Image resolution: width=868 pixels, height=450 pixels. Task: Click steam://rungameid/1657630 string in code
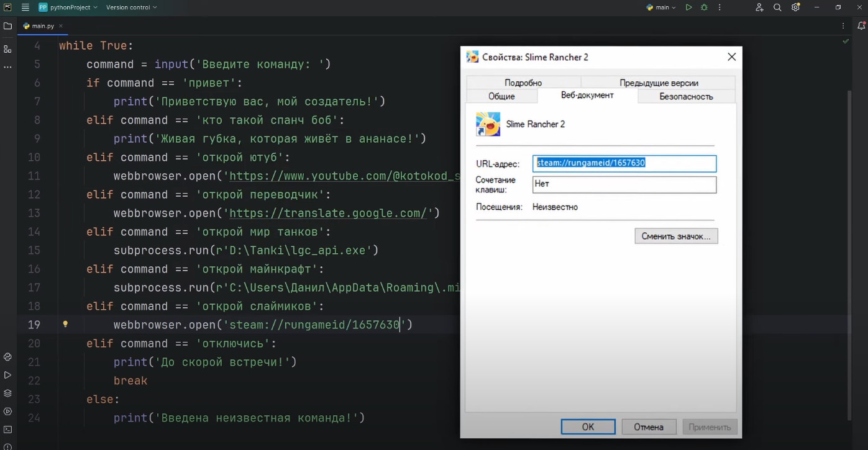pyautogui.click(x=314, y=325)
